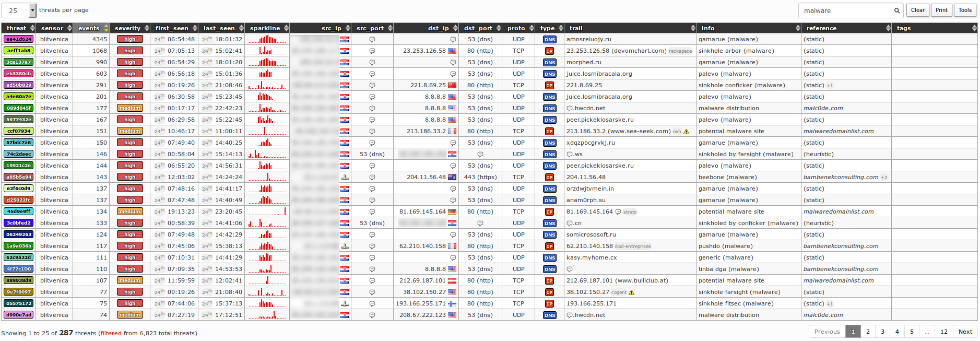
Task: Open the threats per page dropdown
Action: tap(19, 10)
